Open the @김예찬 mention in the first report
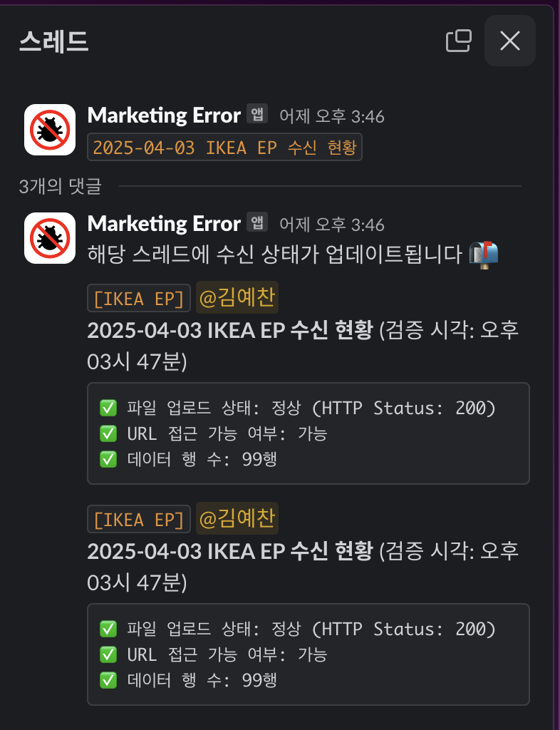560x730 pixels. click(237, 297)
